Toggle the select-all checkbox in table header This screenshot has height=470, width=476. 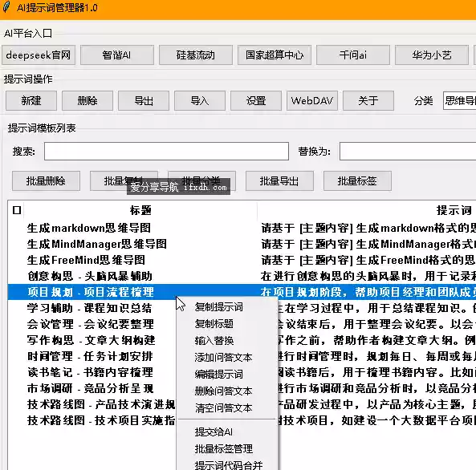17,210
